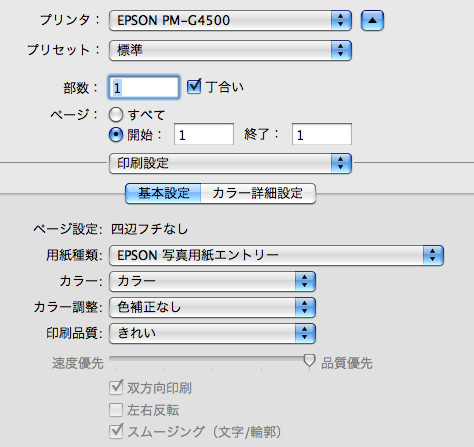
Task: Click the 部数 copies input field
Action: (144, 87)
